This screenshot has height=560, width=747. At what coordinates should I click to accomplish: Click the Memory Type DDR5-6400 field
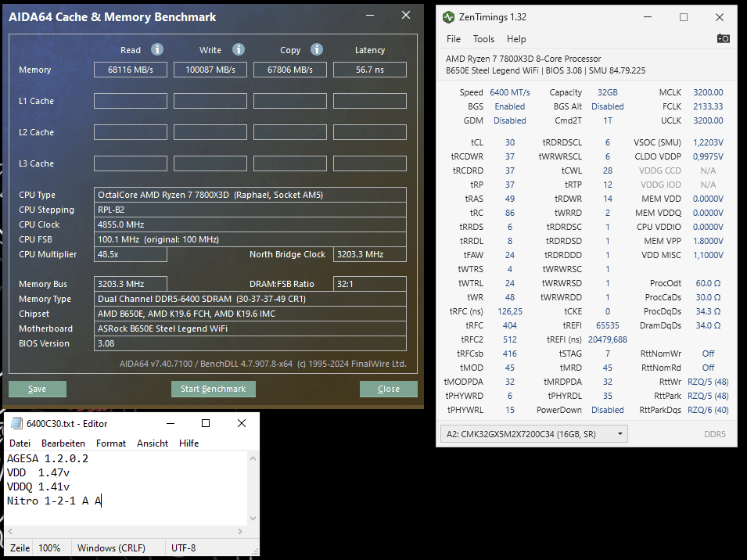pyautogui.click(x=250, y=299)
